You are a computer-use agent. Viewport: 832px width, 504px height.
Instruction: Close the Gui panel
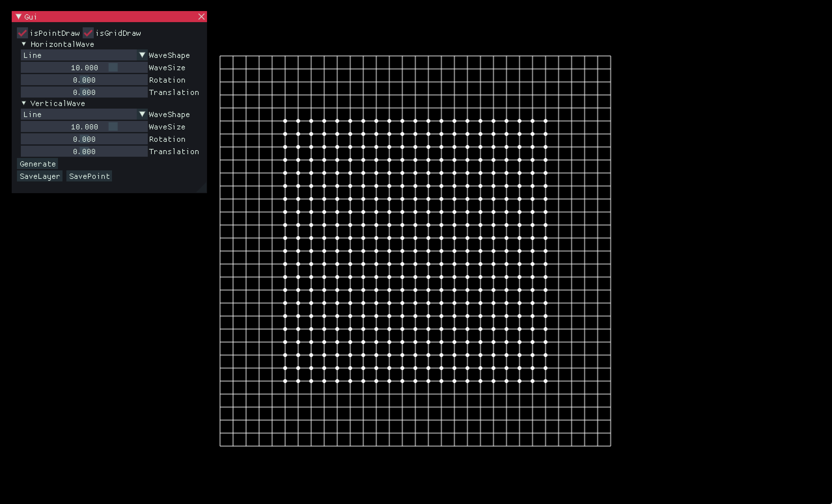click(201, 17)
